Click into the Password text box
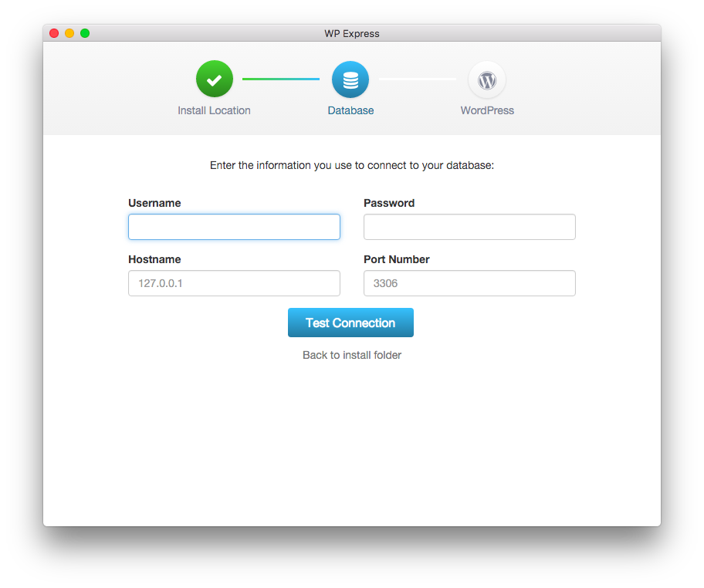This screenshot has height=588, width=704. point(469,227)
